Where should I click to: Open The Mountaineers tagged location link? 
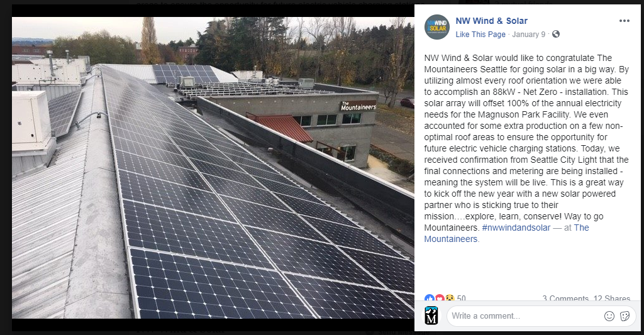point(581,228)
